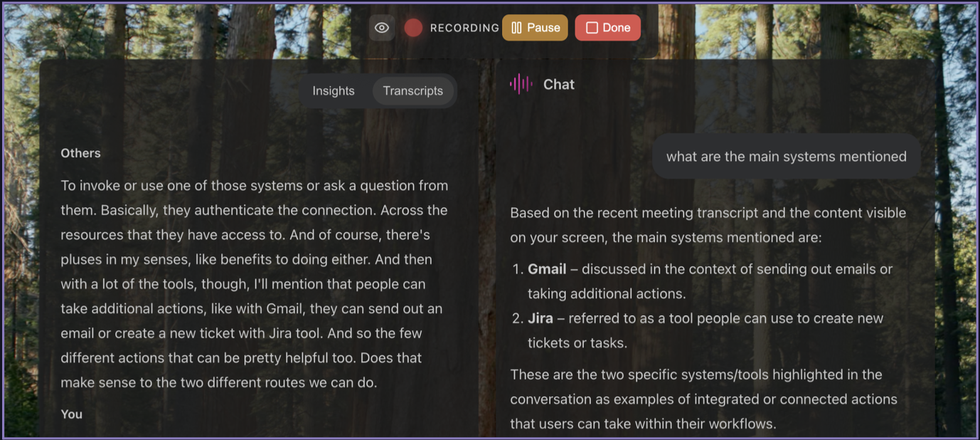This screenshot has height=440, width=980.
Task: Pause the recording
Action: pyautogui.click(x=535, y=28)
